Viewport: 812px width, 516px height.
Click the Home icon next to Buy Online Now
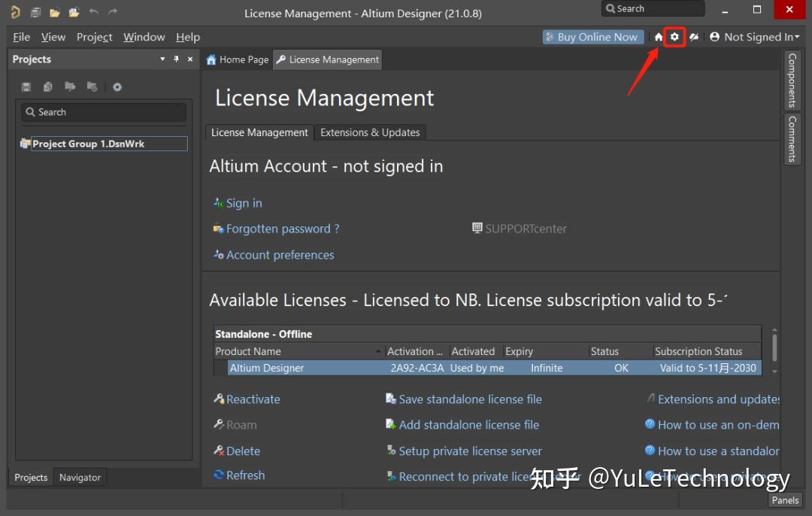658,36
